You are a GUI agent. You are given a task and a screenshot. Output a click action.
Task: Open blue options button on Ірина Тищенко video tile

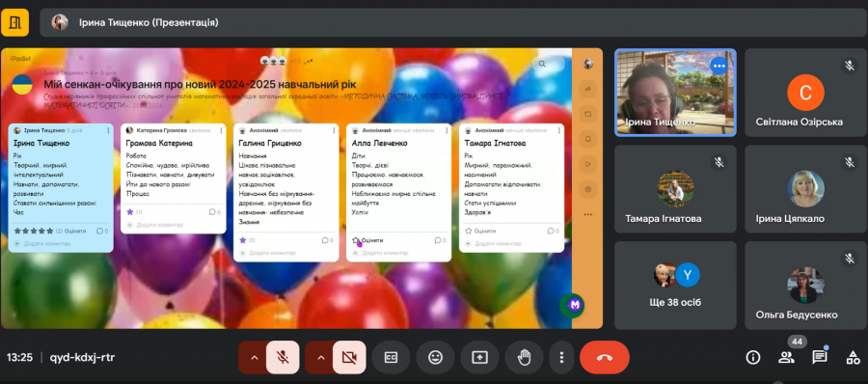tap(719, 66)
